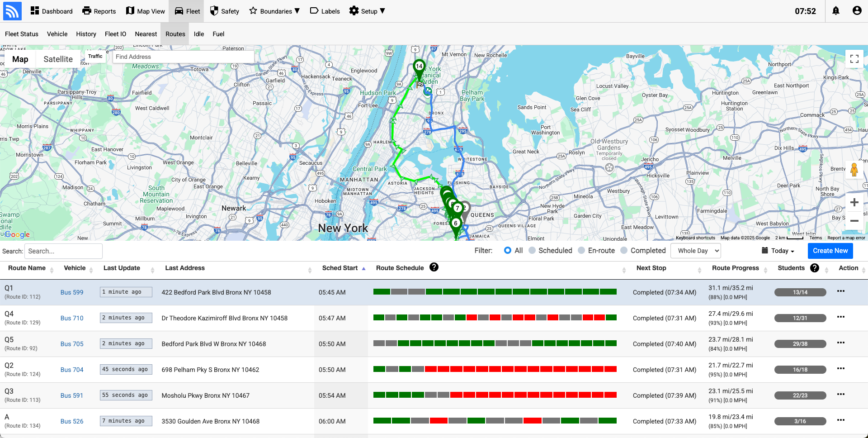Focus the routes Search field
868x438 pixels.
(x=63, y=251)
